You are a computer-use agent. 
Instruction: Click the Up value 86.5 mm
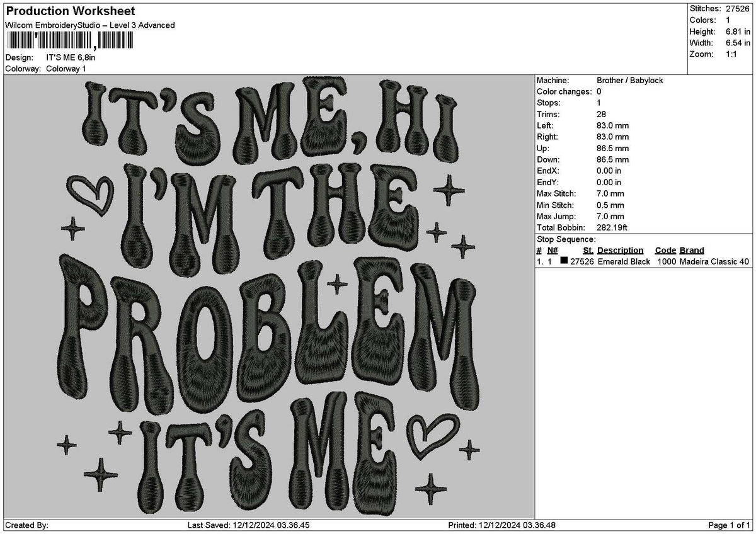point(612,149)
